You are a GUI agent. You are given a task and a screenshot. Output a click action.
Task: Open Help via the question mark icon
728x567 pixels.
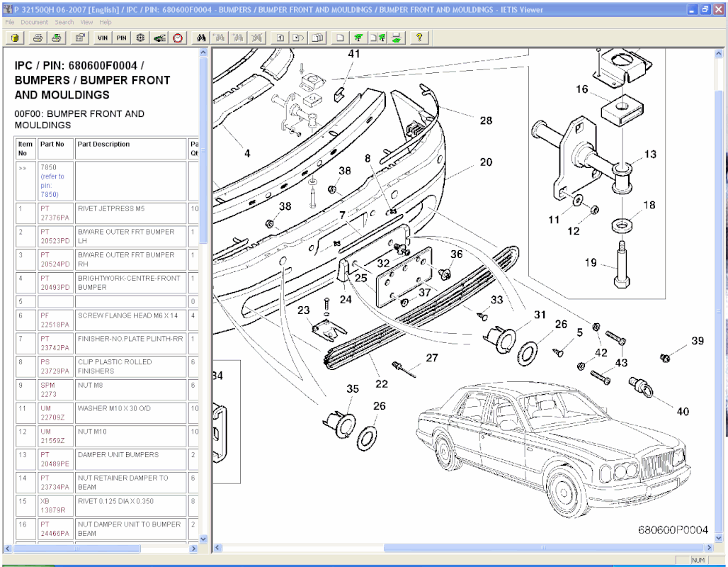tap(419, 38)
